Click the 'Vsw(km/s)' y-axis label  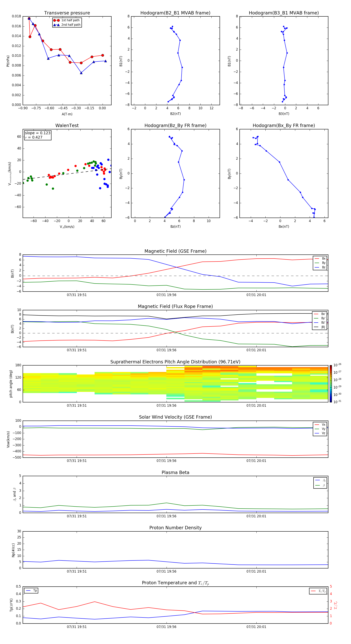tap(8, 439)
